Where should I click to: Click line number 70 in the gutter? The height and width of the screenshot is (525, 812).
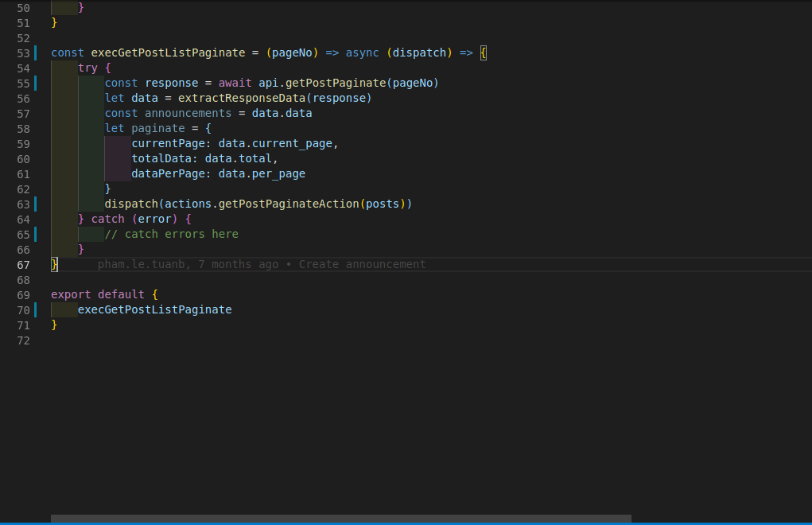click(x=23, y=310)
